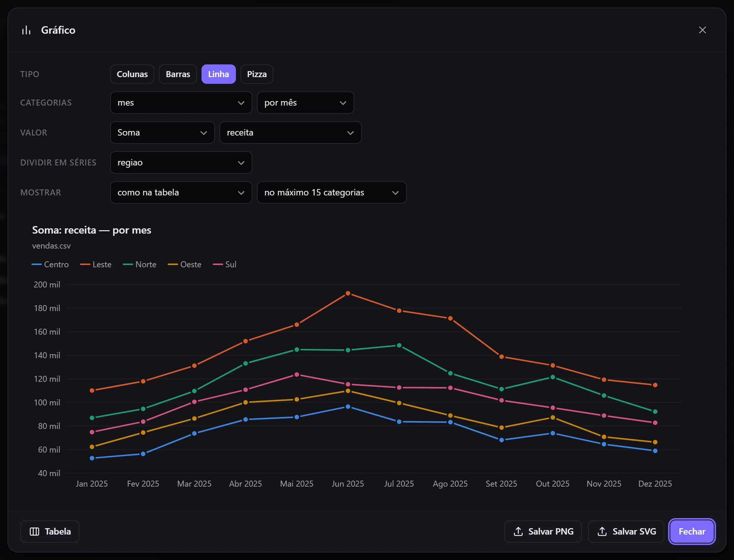The height and width of the screenshot is (560, 734).
Task: Click the bar chart icon beside Gráfico title
Action: tap(26, 30)
